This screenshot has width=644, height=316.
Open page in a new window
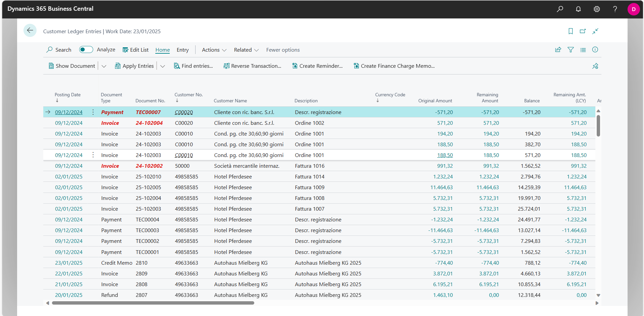click(x=583, y=31)
